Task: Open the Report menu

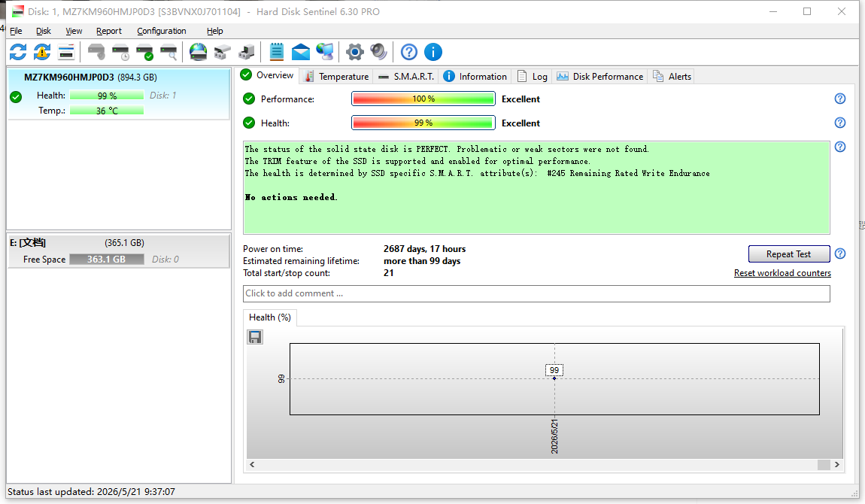Action: coord(108,31)
